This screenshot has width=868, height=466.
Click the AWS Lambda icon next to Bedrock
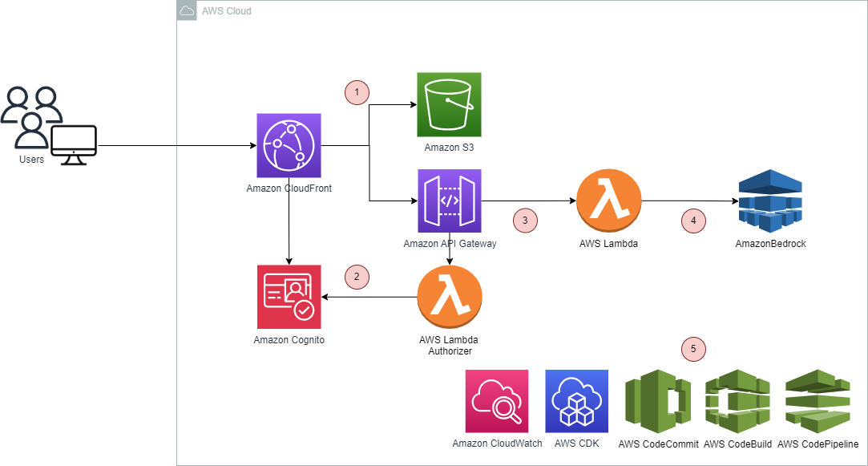coord(609,201)
